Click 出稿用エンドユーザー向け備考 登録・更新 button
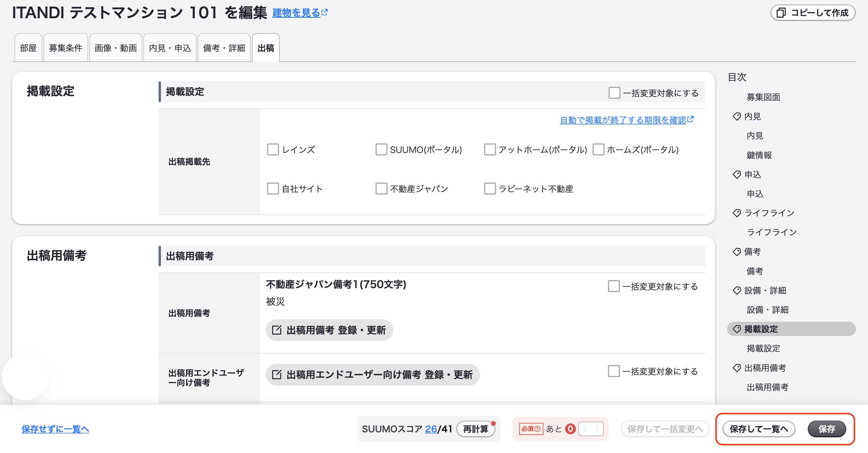The height and width of the screenshot is (453, 868). click(x=373, y=374)
